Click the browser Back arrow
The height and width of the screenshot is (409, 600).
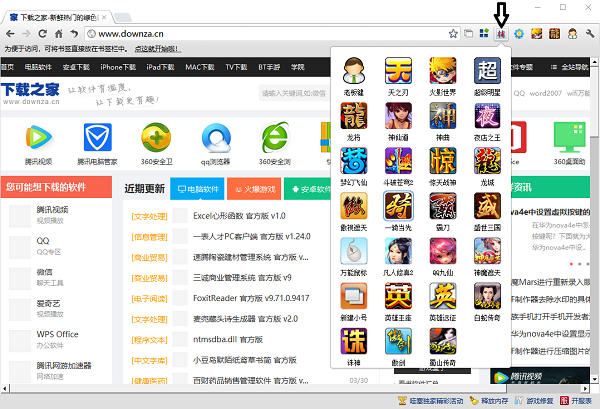(x=10, y=34)
